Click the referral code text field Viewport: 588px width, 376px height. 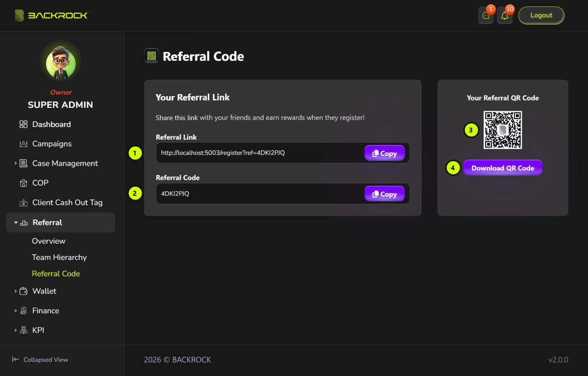283,194
